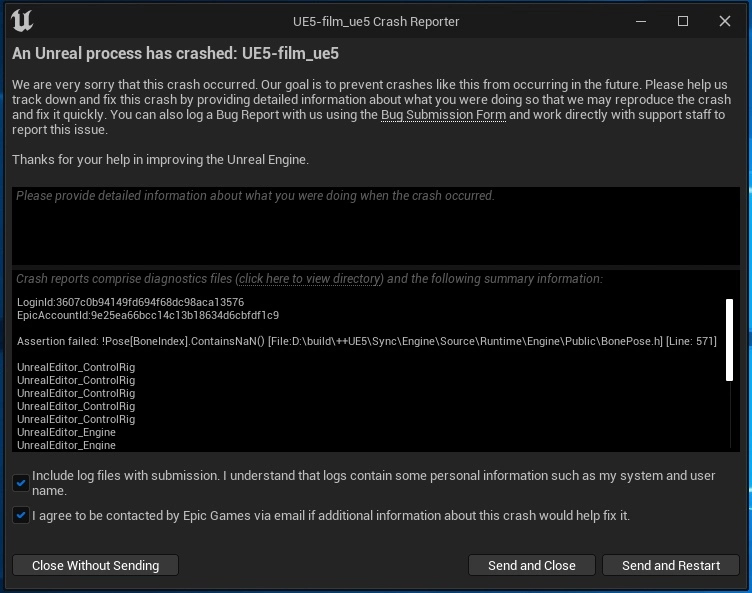Click the 'UE5-film_ue5 Crash Reporter' title bar text
This screenshot has width=752, height=593.
tap(375, 21)
